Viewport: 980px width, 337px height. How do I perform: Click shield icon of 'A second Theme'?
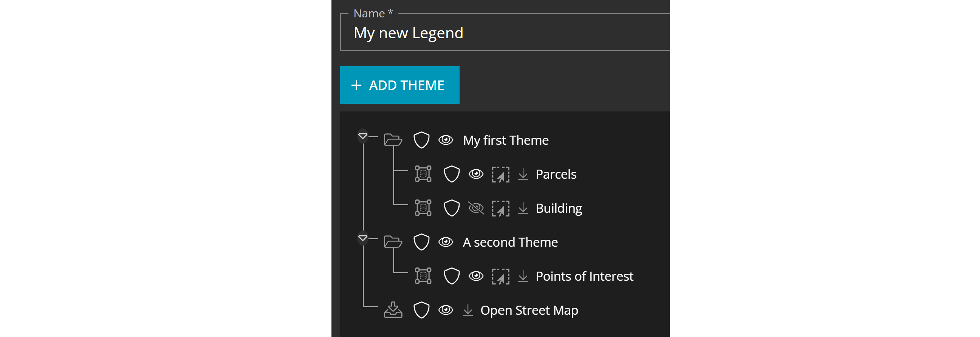click(x=421, y=242)
